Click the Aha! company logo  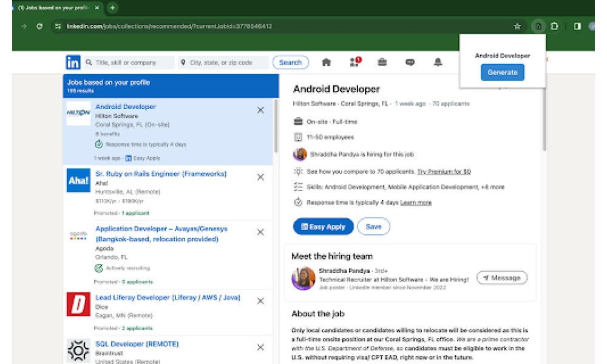coord(78,180)
